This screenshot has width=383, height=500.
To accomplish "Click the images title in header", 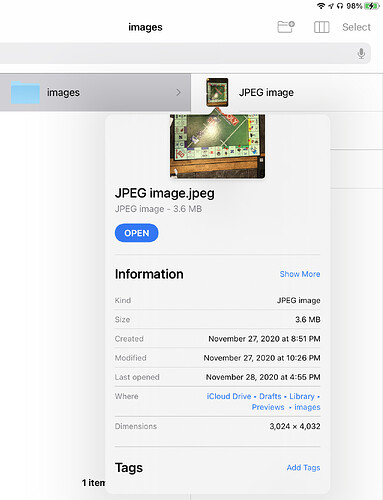I will click(x=145, y=27).
